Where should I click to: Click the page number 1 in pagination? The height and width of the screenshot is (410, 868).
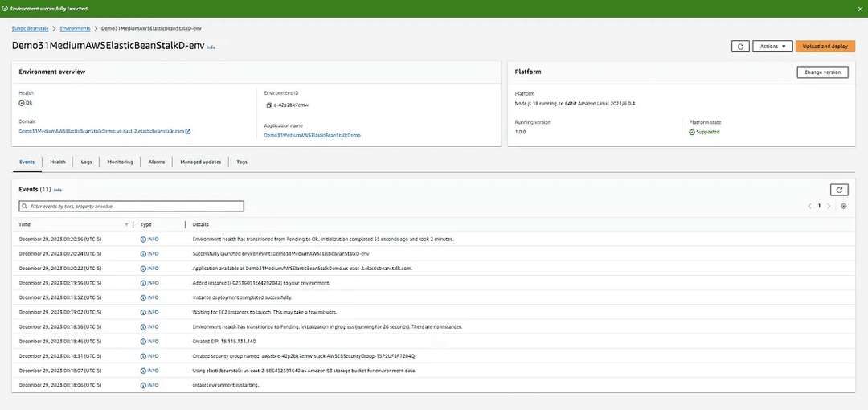(x=819, y=206)
